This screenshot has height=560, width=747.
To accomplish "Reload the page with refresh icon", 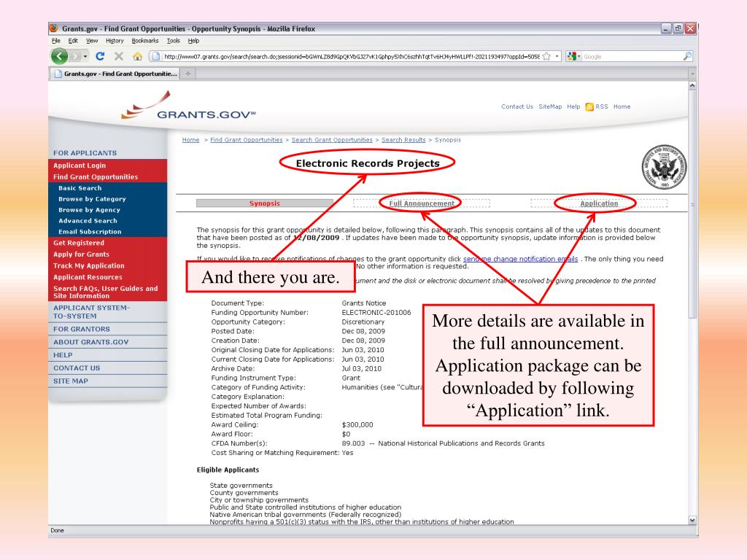I will (x=100, y=56).
